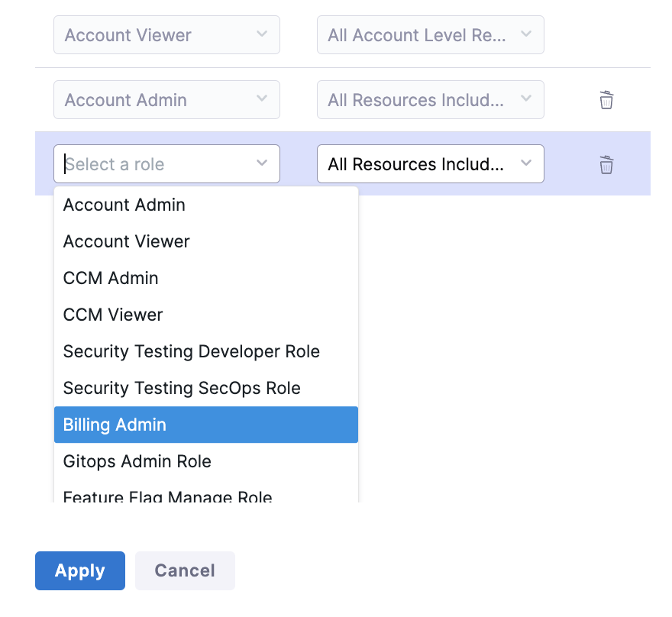Select Account Admin from the role list
Screen dimensions: 672x617
click(124, 205)
